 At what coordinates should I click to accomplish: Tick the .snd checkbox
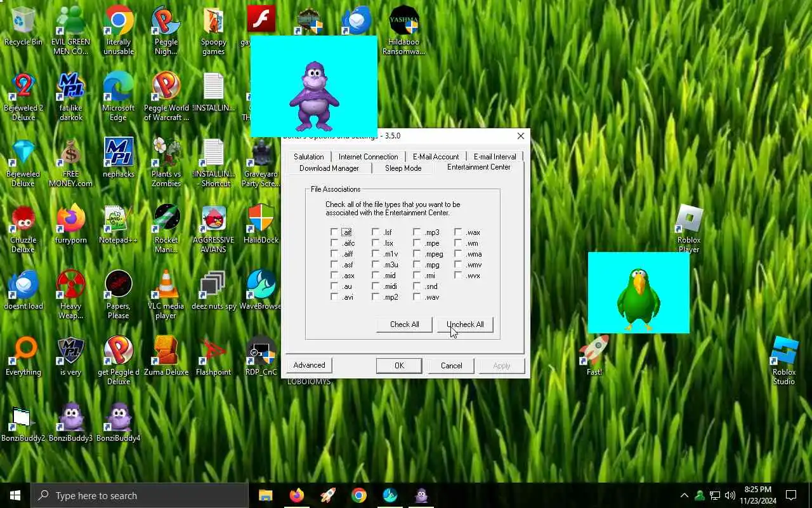tap(417, 286)
